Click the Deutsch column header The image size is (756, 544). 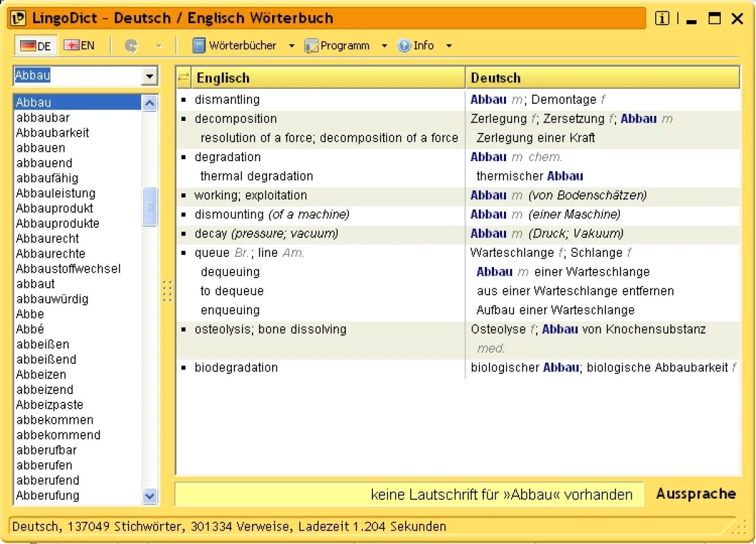(602, 78)
